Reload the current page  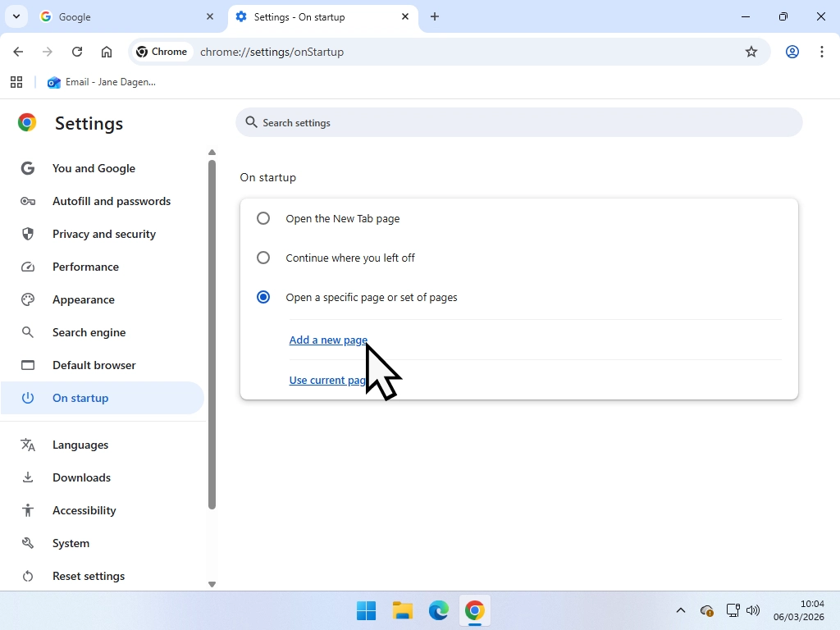pyautogui.click(x=77, y=52)
